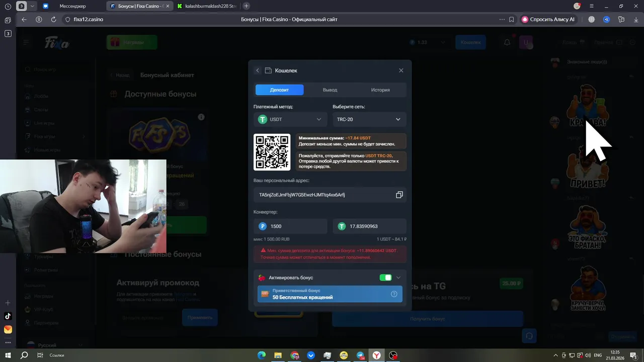Switch to the Вывод tab
Screen dimensions: 644x362
(x=330, y=89)
